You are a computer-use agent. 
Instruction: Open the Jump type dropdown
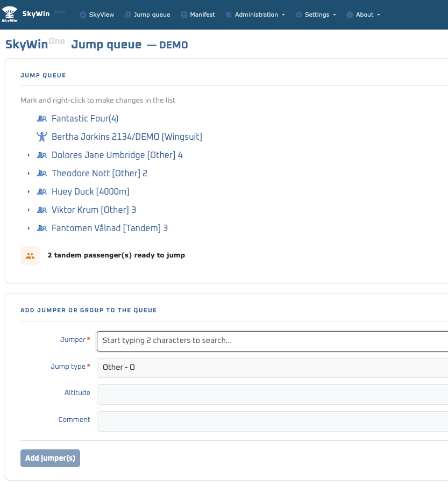coord(272,368)
